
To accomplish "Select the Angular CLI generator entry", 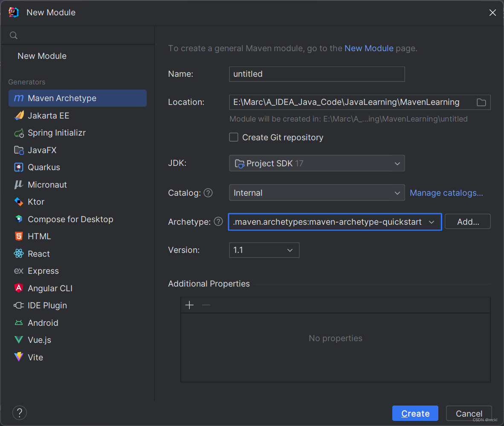I will click(x=78, y=288).
